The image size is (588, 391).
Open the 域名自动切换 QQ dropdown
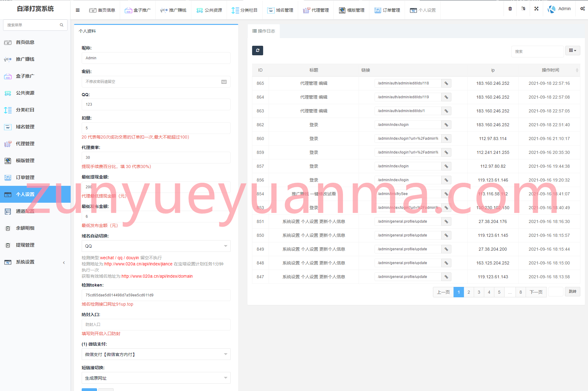156,246
